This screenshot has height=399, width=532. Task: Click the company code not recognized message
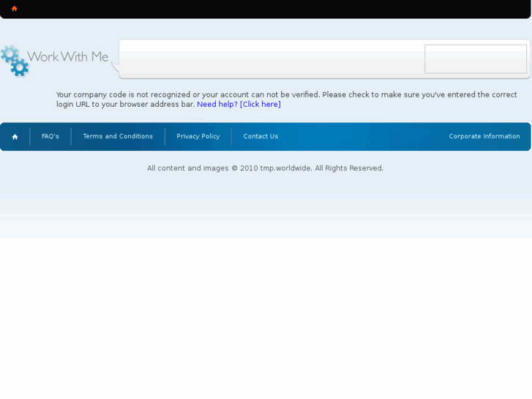click(286, 100)
